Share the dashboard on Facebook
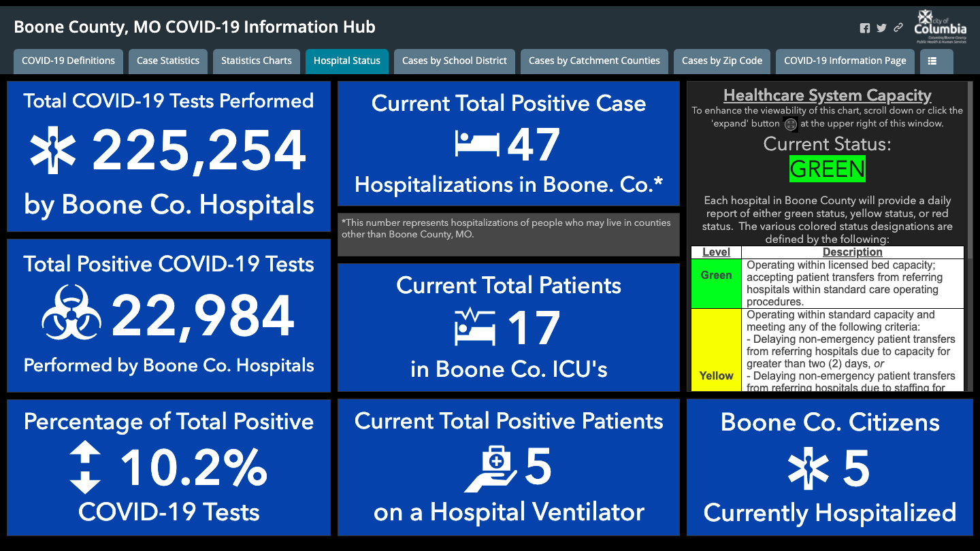Image resolution: width=980 pixels, height=551 pixels. [x=865, y=29]
